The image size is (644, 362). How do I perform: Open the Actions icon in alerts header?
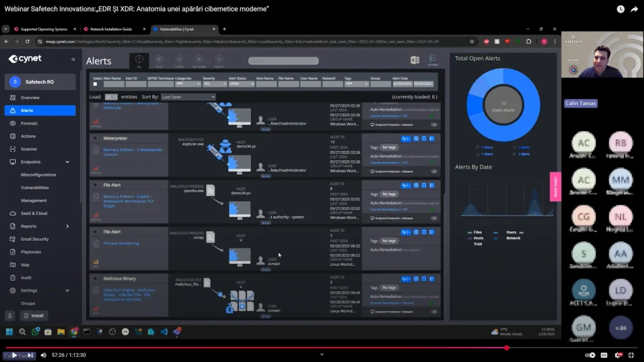[x=433, y=60]
